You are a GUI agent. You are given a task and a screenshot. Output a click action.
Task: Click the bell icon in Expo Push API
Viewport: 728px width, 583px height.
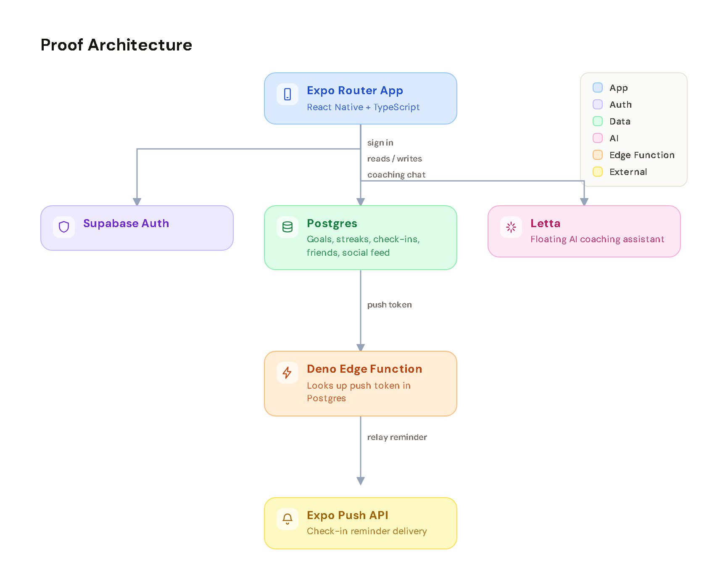[x=288, y=519]
